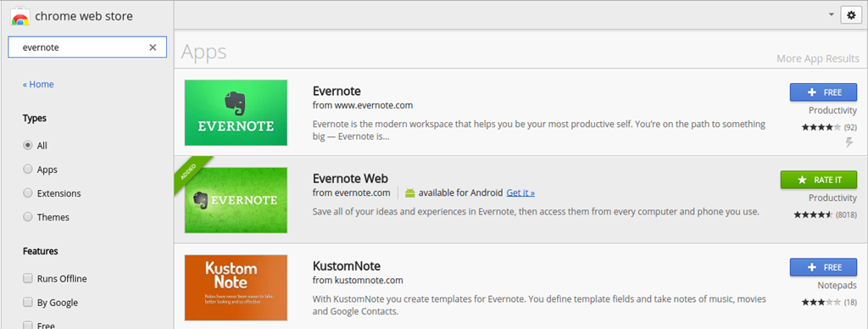Enable the By Google checkbox
The height and width of the screenshot is (329, 868).
[x=28, y=302]
